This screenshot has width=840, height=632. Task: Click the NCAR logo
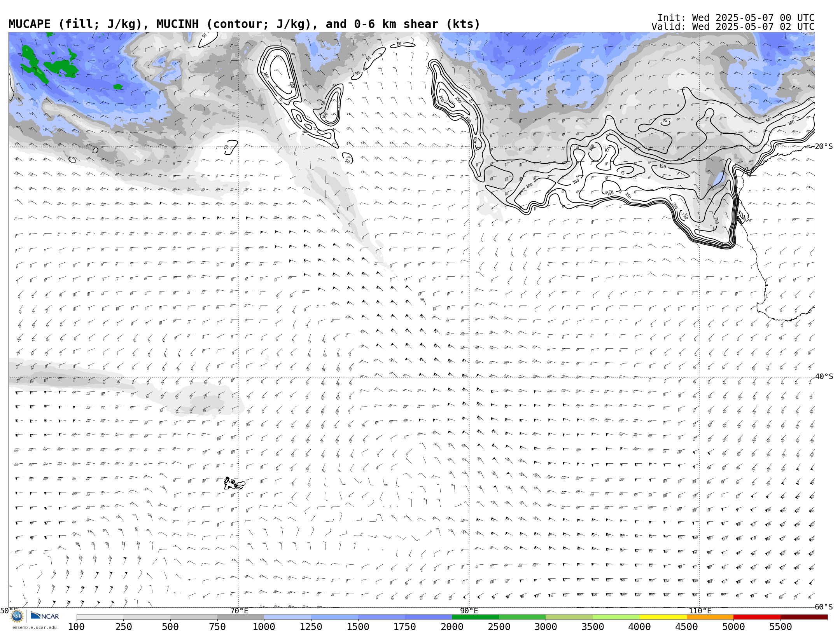pos(45,616)
